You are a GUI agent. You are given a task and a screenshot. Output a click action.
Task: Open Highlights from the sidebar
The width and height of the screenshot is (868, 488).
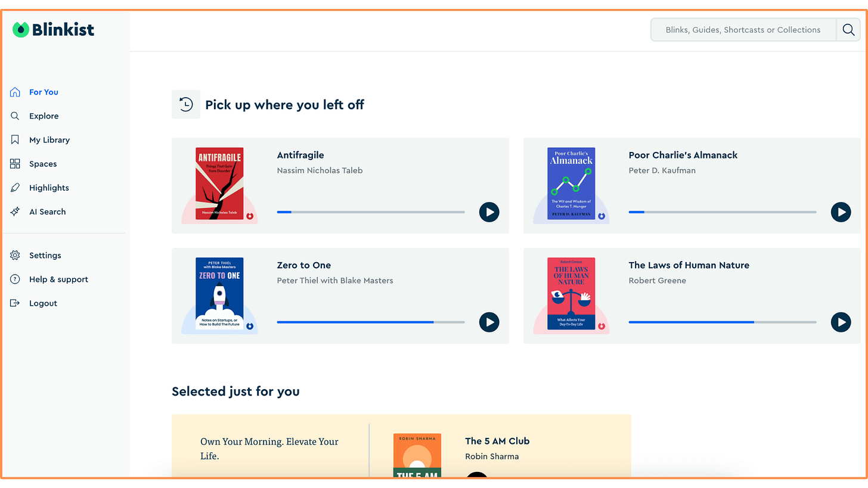point(49,187)
